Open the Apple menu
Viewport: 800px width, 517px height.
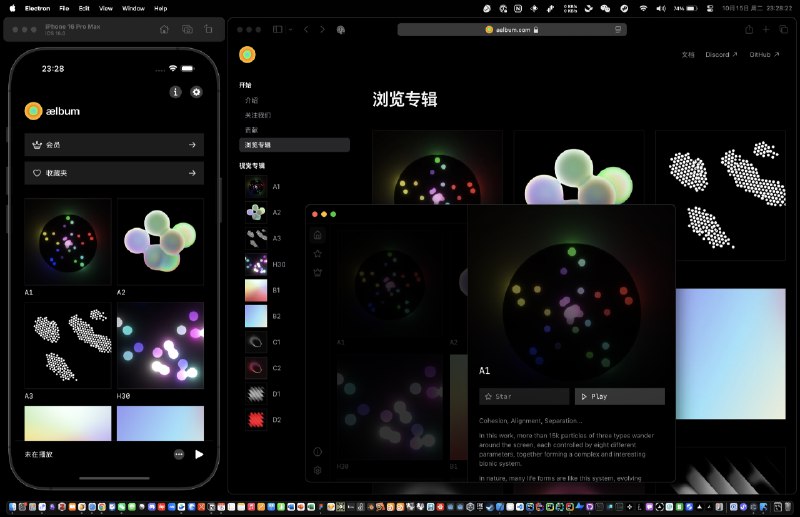pos(12,8)
